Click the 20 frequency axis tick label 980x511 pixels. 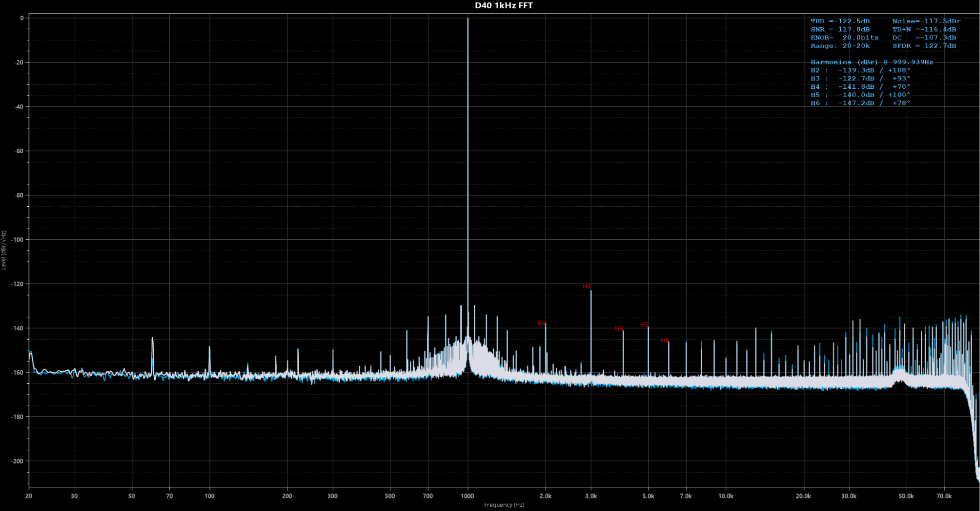(x=29, y=496)
